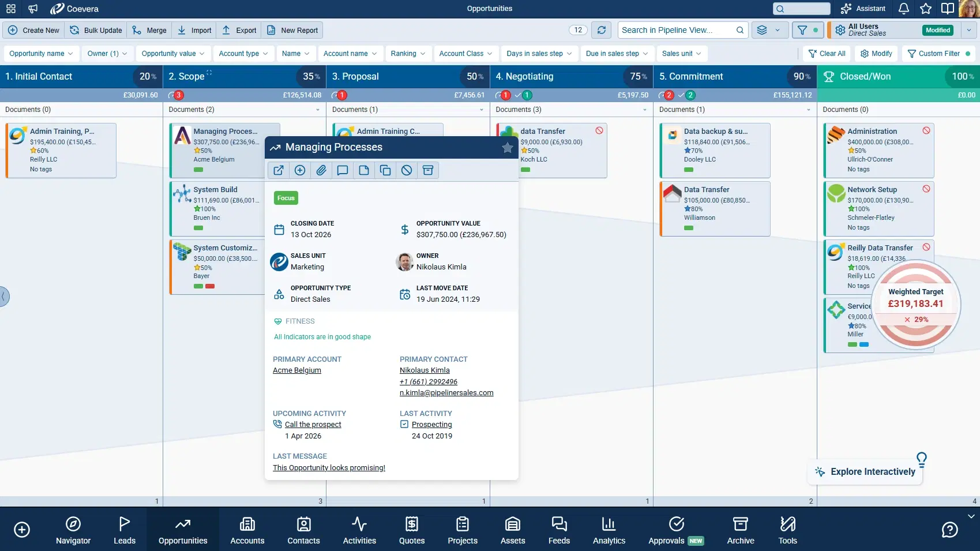Open the Account type filter dropdown
Image resolution: width=980 pixels, height=551 pixels.
243,53
